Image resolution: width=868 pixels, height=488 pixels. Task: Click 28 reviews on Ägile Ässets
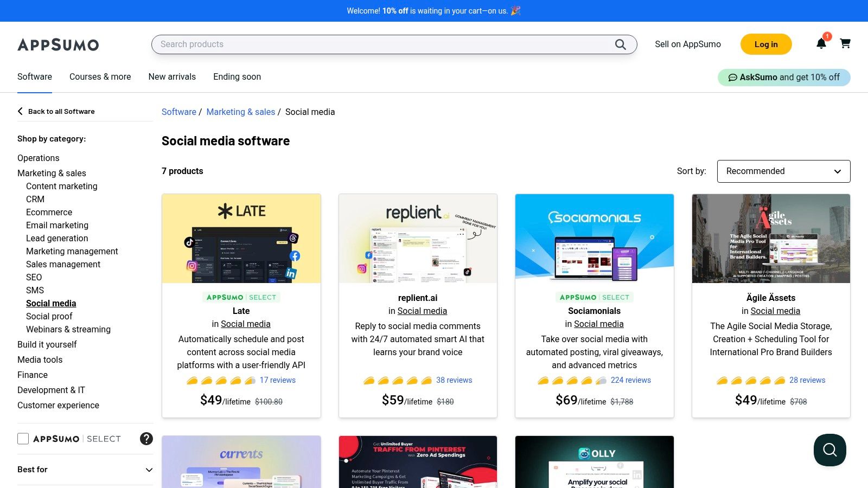coord(807,380)
